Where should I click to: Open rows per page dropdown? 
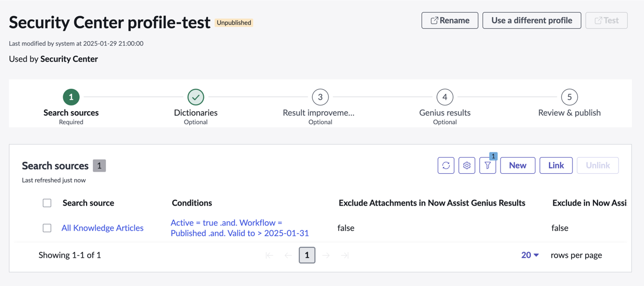click(530, 255)
